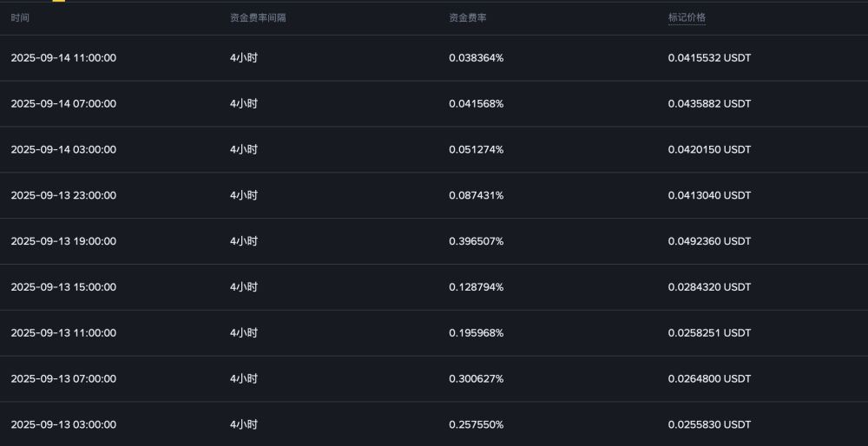Click the 0.0284320 USDT mark price
This screenshot has width=868, height=446.
pos(709,287)
